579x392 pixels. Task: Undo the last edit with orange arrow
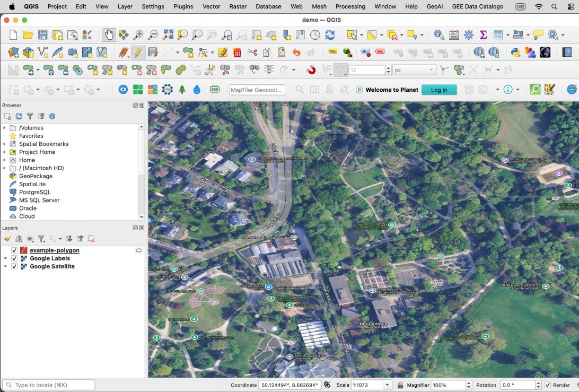296,53
